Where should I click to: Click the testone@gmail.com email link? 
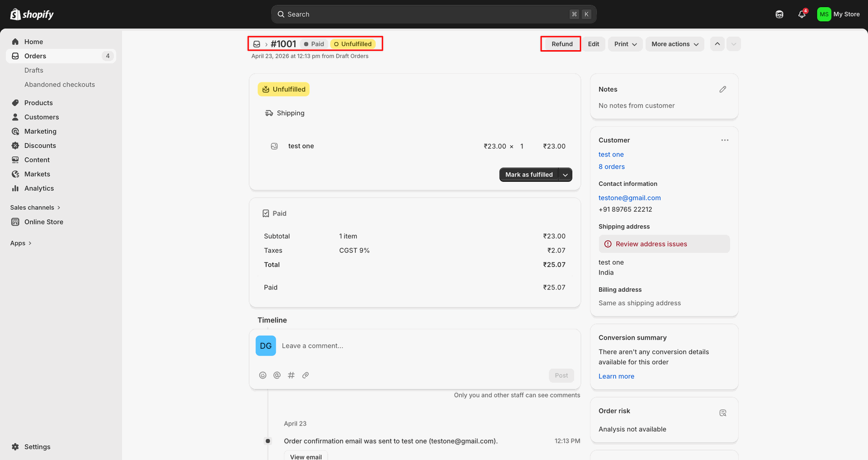pos(630,198)
